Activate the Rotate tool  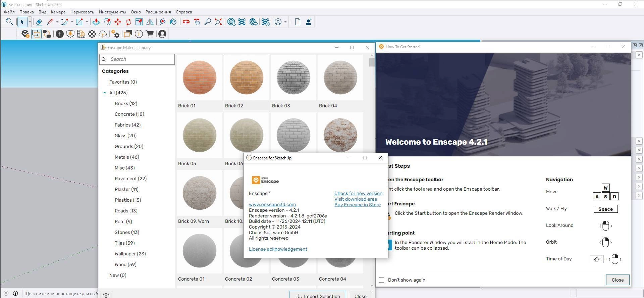pos(128,22)
